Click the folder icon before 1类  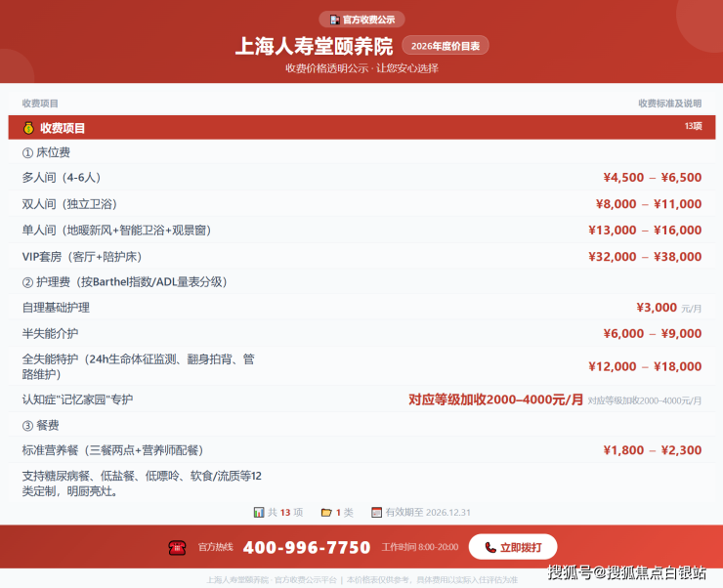point(326,512)
